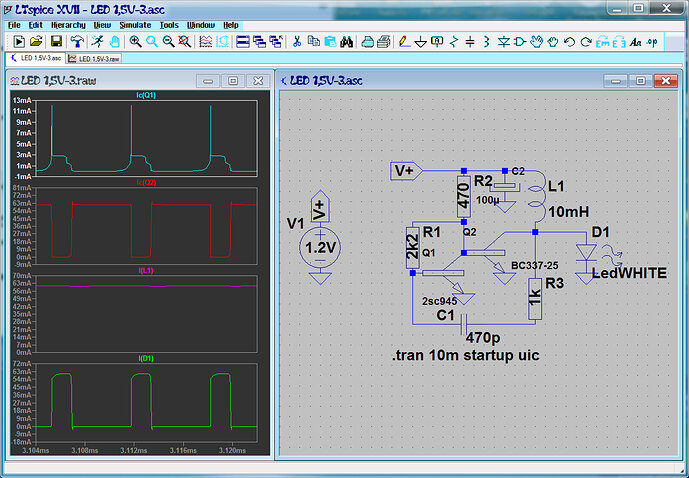Viewport: 689px width, 478px height.
Task: Save the schematic with the floppy icon
Action: pos(56,42)
